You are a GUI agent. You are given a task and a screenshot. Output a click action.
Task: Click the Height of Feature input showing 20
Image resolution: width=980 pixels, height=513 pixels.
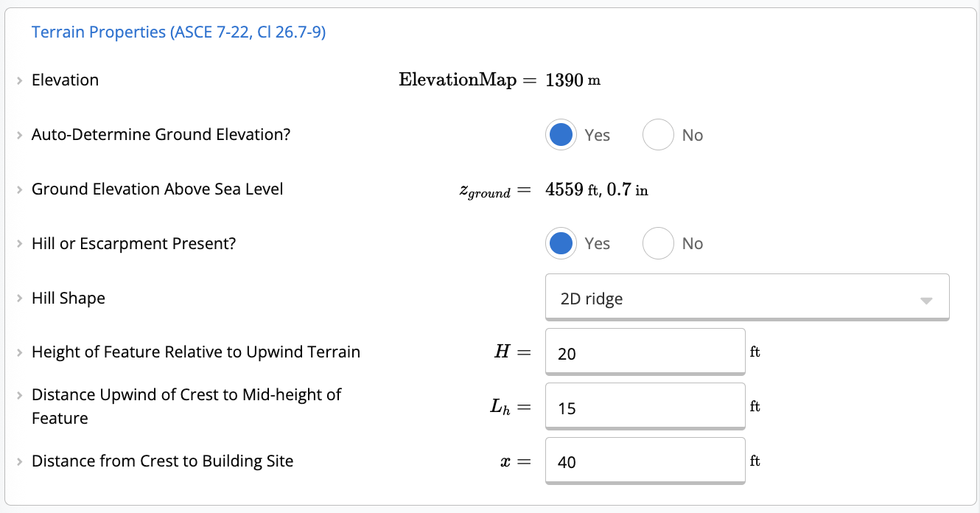click(645, 352)
